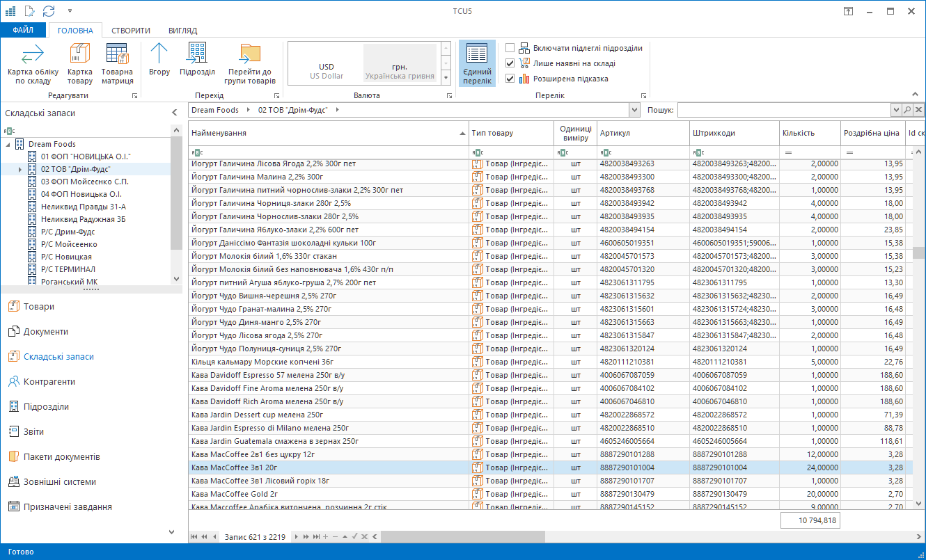
Task: Open Товари navigation section
Action: [x=39, y=307]
